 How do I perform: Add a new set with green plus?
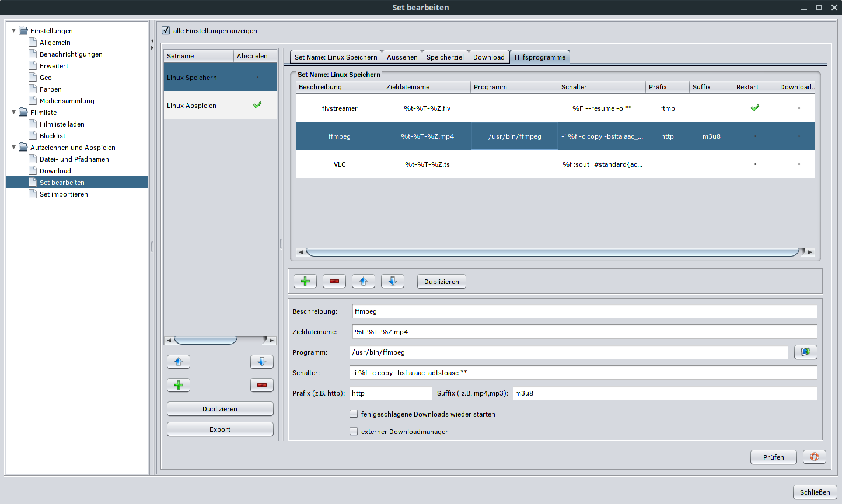(x=179, y=386)
